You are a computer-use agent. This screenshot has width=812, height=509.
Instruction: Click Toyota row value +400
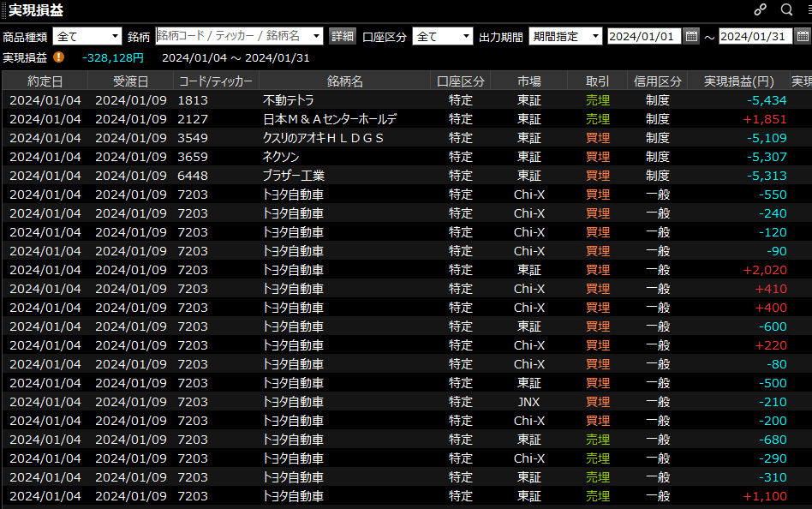click(x=771, y=308)
